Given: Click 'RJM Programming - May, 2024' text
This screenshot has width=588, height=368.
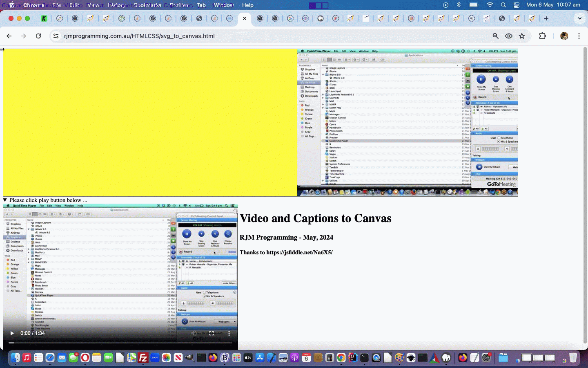Looking at the screenshot, I should click(x=286, y=238).
